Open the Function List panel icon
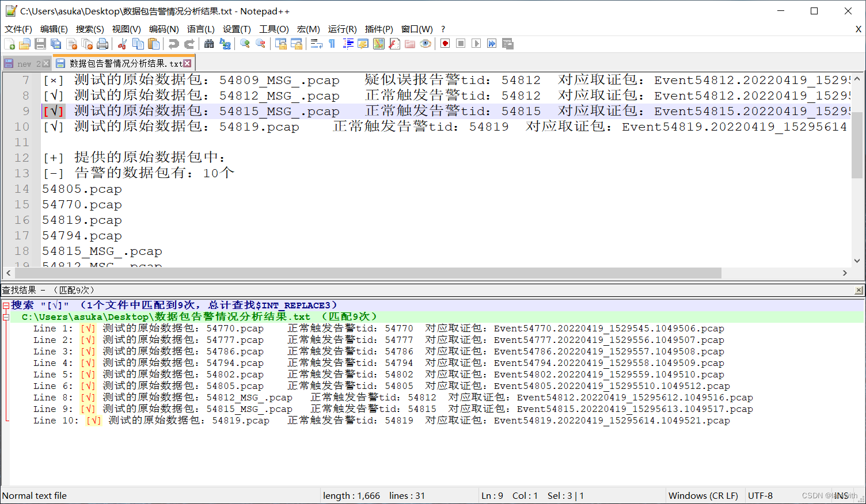 [394, 44]
